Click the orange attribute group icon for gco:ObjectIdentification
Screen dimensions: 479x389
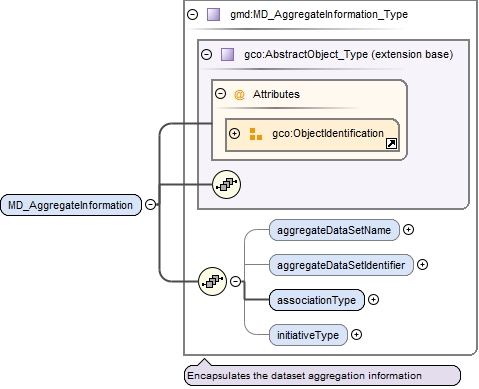pyautogui.click(x=256, y=134)
